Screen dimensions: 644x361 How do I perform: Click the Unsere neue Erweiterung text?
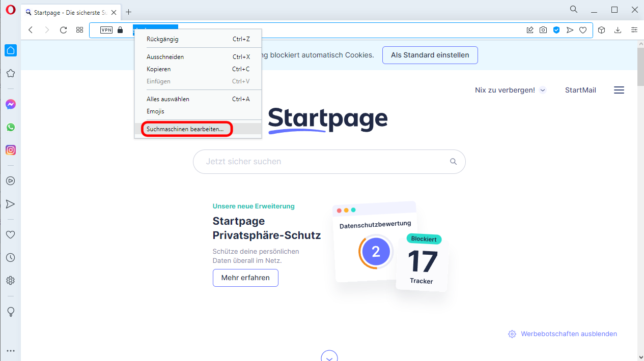tap(254, 206)
